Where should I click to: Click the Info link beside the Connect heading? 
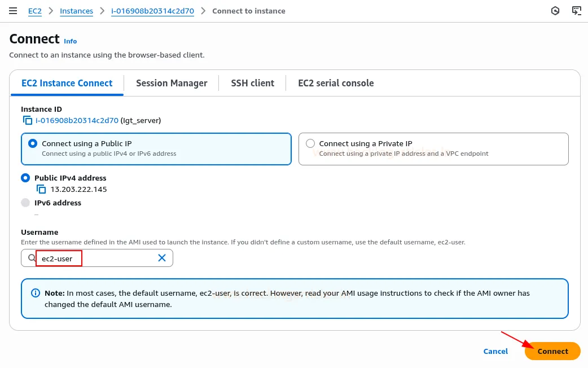(71, 41)
